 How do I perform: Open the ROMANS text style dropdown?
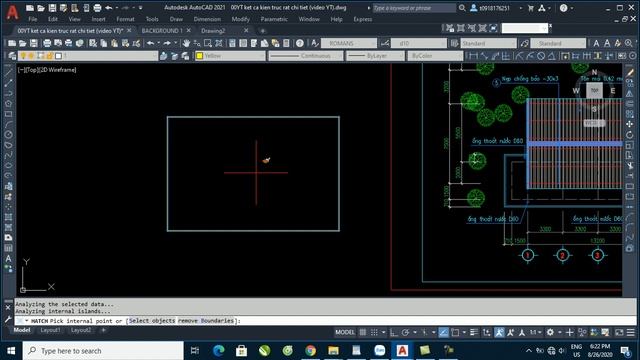coord(349,43)
